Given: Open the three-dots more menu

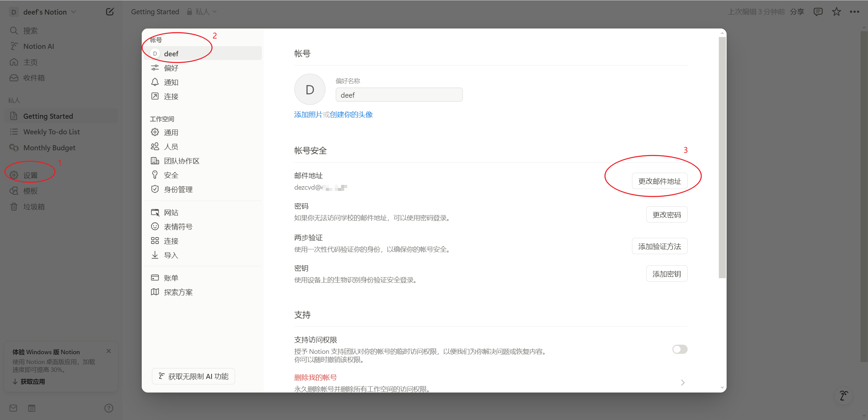Looking at the screenshot, I should pos(854,12).
